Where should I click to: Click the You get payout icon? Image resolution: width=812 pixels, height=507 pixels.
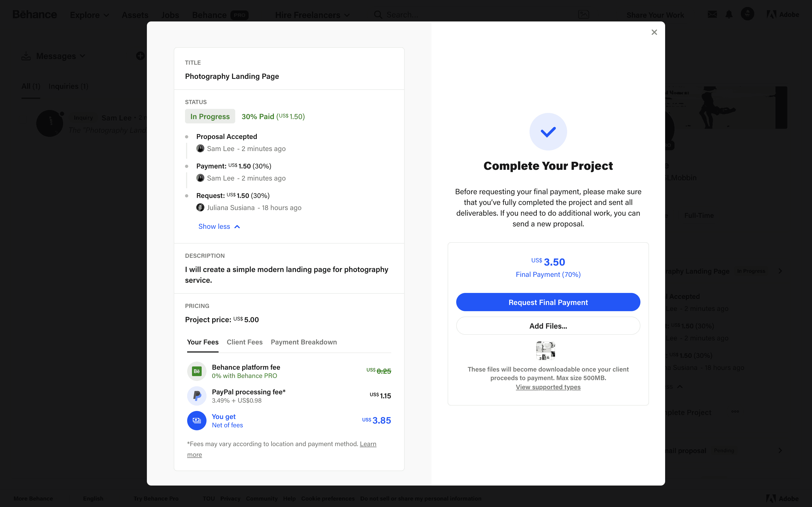[x=197, y=421]
